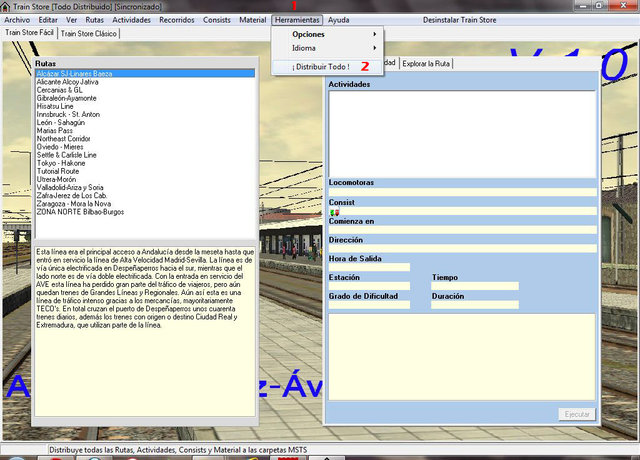Viewport: 640px width, 460px height.
Task: Pick the Tokyo - Hakone route
Action: click(62, 162)
